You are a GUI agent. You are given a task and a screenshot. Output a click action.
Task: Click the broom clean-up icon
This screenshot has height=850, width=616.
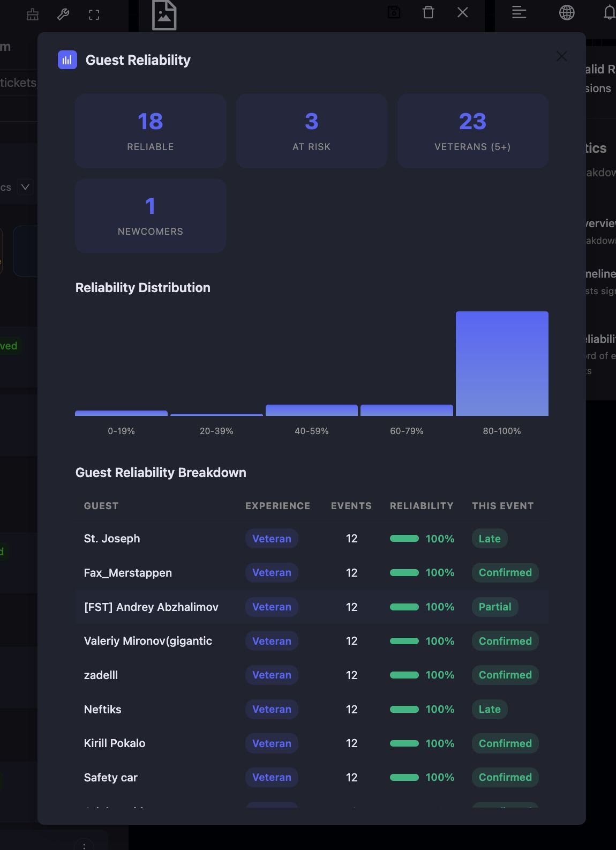coord(33,14)
